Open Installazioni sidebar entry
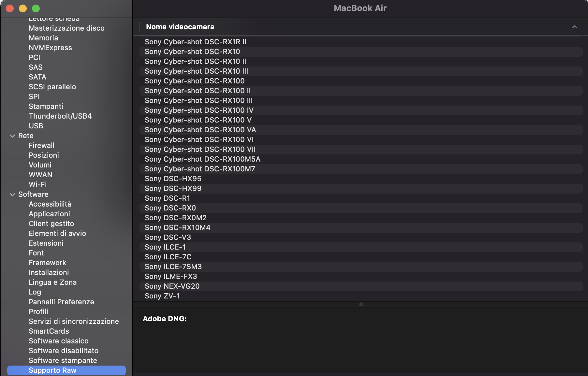This screenshot has height=376, width=588. [49, 273]
